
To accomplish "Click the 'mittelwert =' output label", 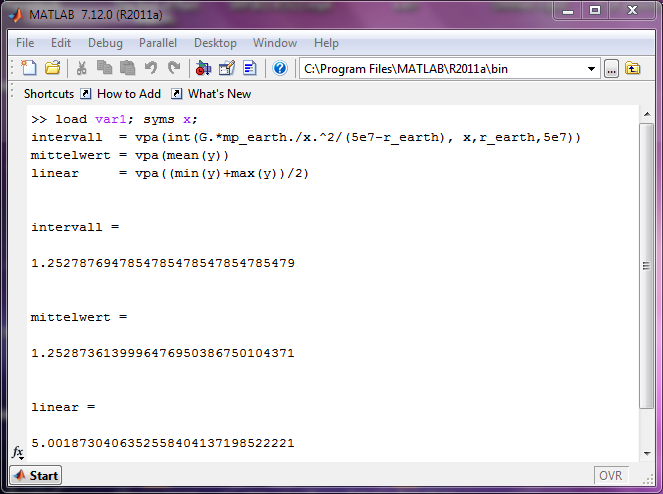I will click(x=79, y=317).
